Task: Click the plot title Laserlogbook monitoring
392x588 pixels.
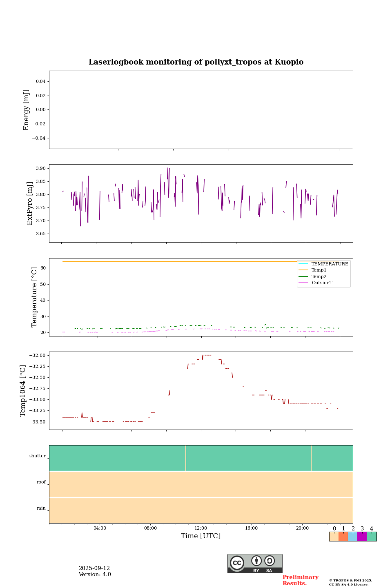Action: pos(196,62)
